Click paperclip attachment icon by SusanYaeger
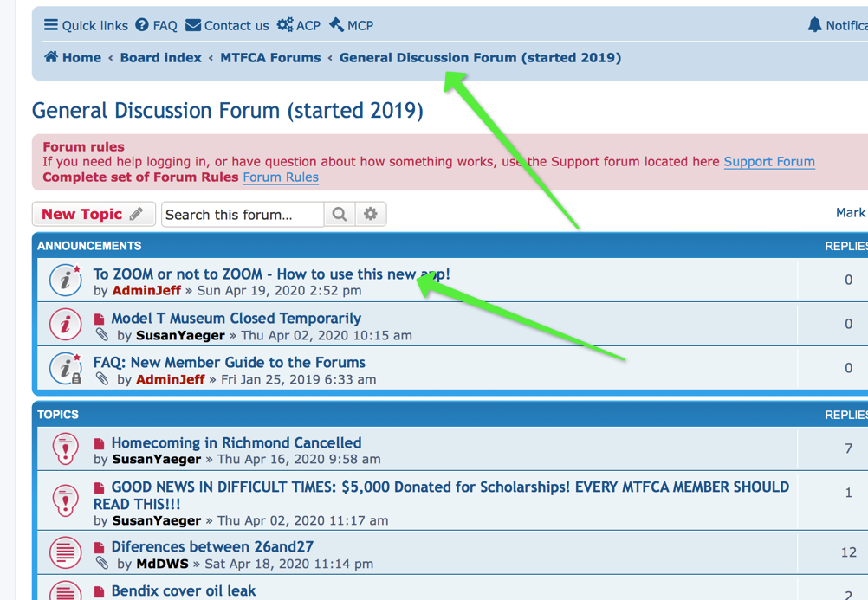The height and width of the screenshot is (600, 868). click(102, 335)
